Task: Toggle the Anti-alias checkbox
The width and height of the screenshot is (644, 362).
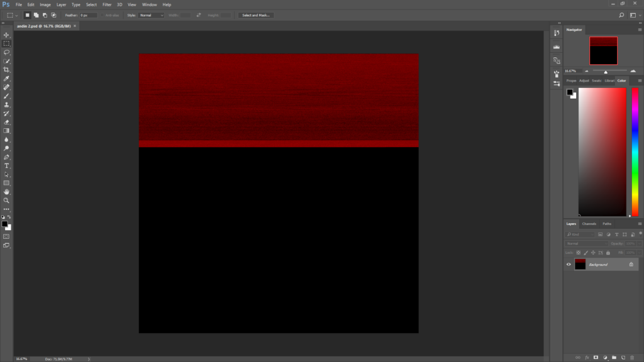Action: click(x=103, y=15)
